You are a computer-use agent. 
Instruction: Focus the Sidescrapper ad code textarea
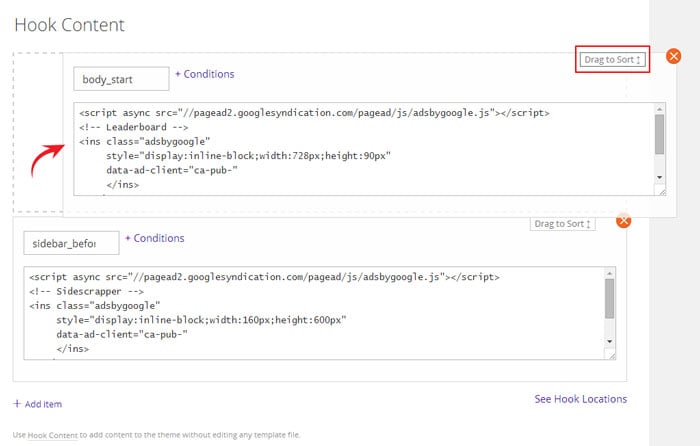pyautogui.click(x=320, y=313)
